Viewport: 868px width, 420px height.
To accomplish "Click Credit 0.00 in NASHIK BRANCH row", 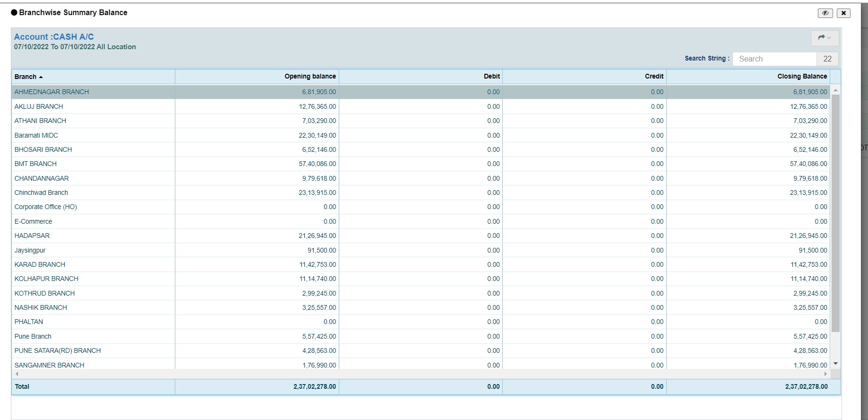I will [x=657, y=307].
